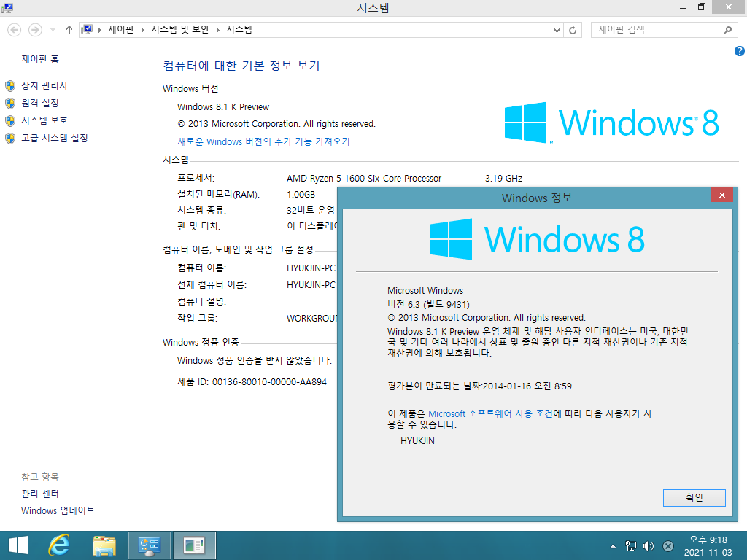Viewport: 747px width, 560px height.
Task: Click product ID 00136-80010-00000-AA894 text
Action: pos(269,381)
